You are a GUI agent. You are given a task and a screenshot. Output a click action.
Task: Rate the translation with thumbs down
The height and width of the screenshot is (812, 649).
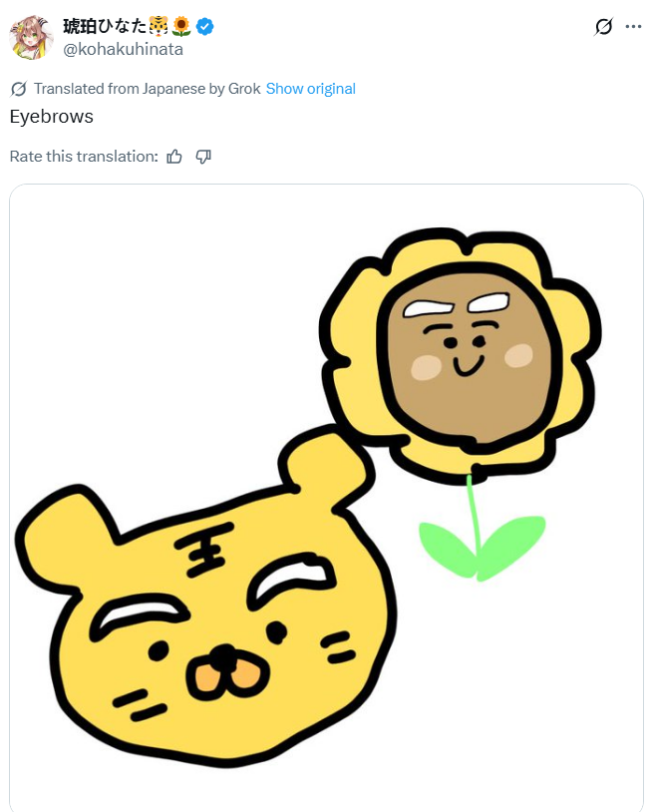click(x=203, y=157)
